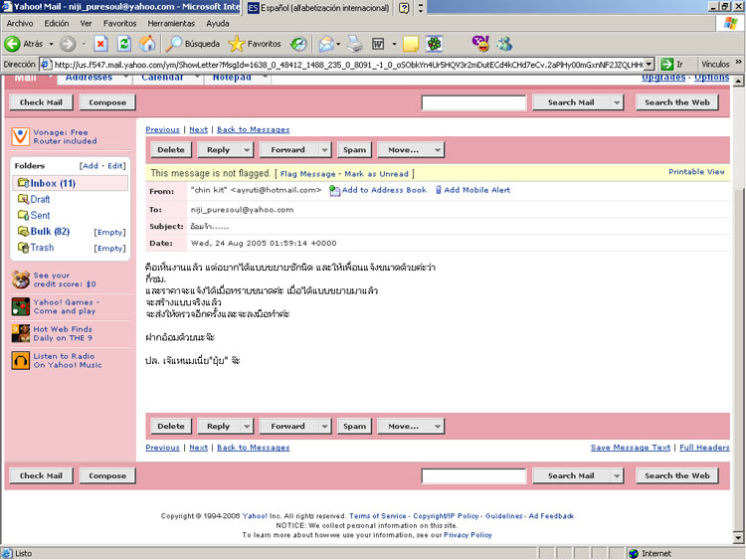746x560 pixels.
Task: Expand the bottom Reply options dropdown
Action: point(247,427)
